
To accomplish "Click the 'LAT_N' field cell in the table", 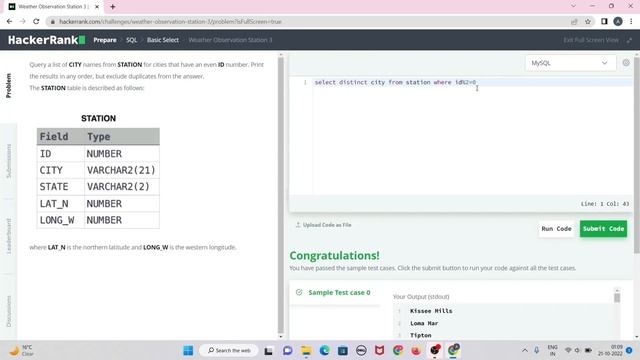I will [60, 203].
